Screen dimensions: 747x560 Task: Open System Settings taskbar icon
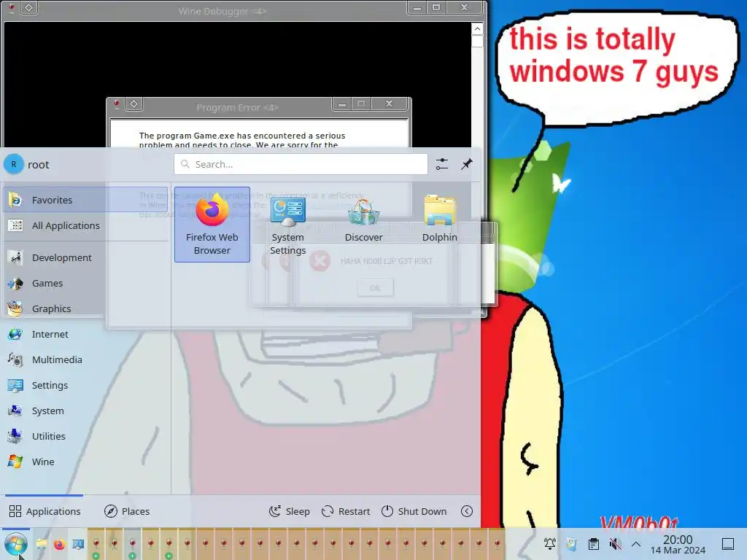77,544
